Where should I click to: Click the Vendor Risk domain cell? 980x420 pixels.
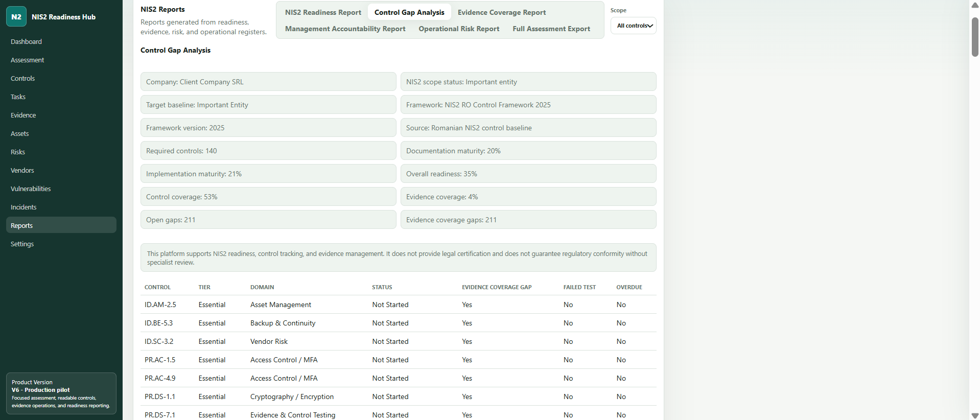click(x=269, y=341)
